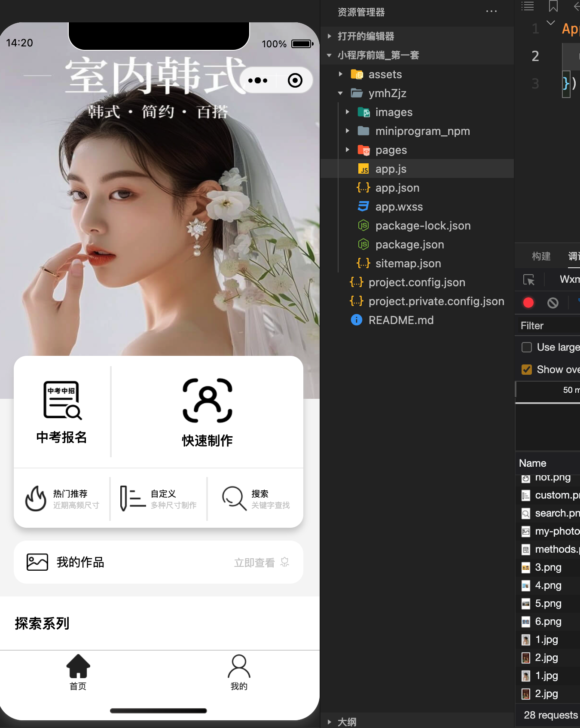Tap the 快速制作 face scan icon
This screenshot has height=728, width=580.
click(208, 401)
